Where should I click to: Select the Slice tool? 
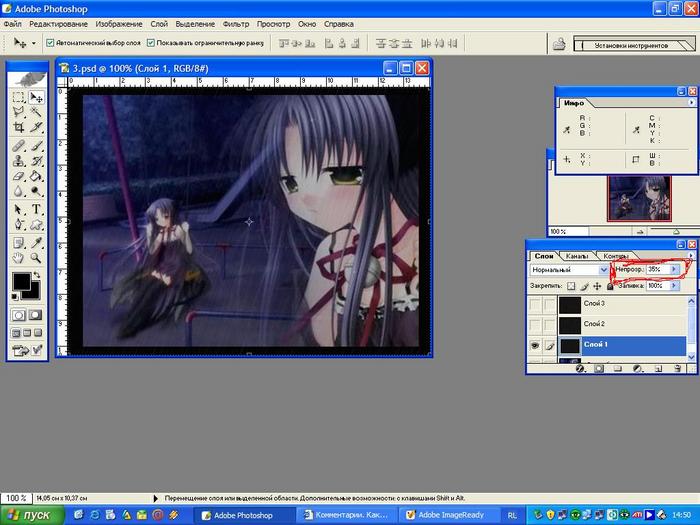pyautogui.click(x=36, y=128)
